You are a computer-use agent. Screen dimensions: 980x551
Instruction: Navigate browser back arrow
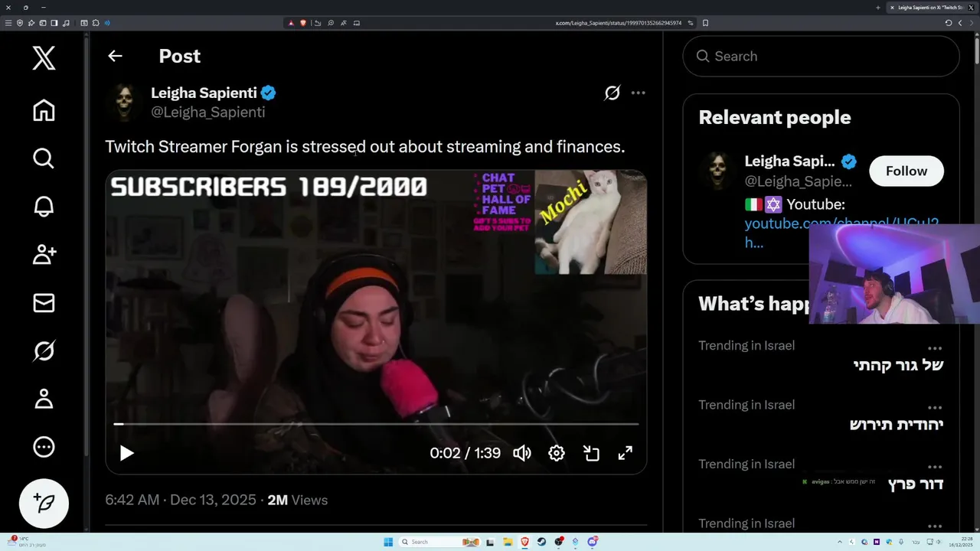[x=960, y=23]
